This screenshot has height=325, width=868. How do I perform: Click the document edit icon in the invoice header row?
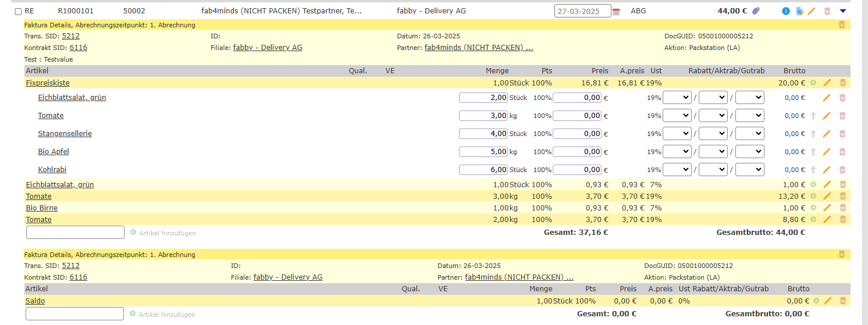800,11
